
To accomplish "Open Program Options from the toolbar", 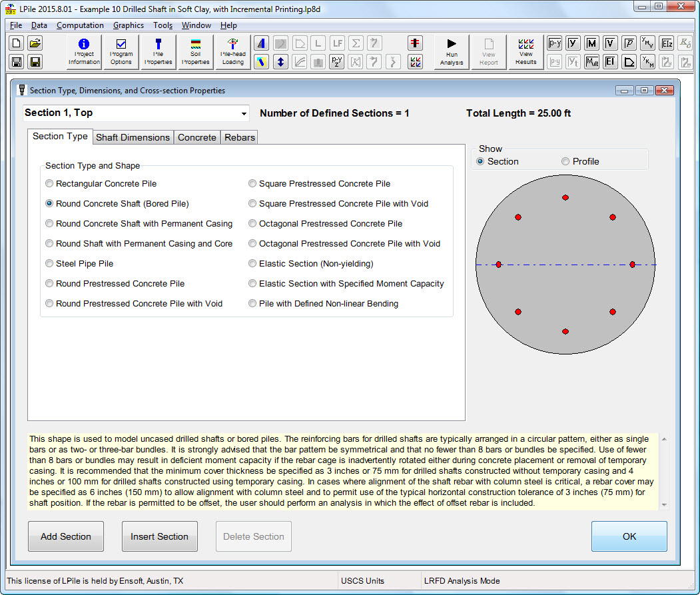I will (x=121, y=52).
